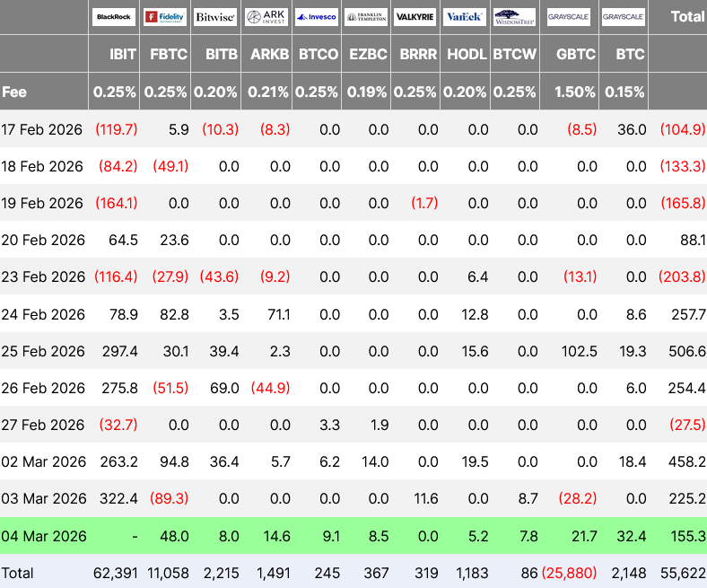Click the VanEck logo

pyautogui.click(x=466, y=17)
